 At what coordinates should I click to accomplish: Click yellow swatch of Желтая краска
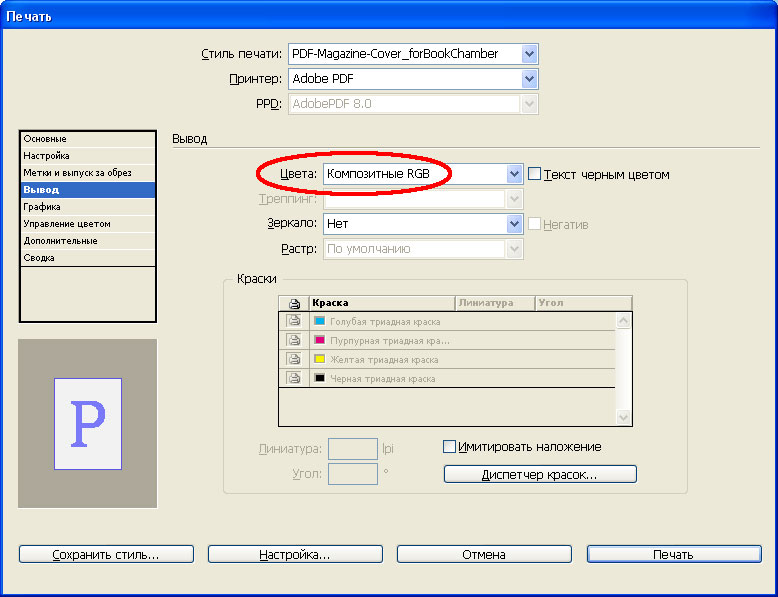tap(320, 359)
